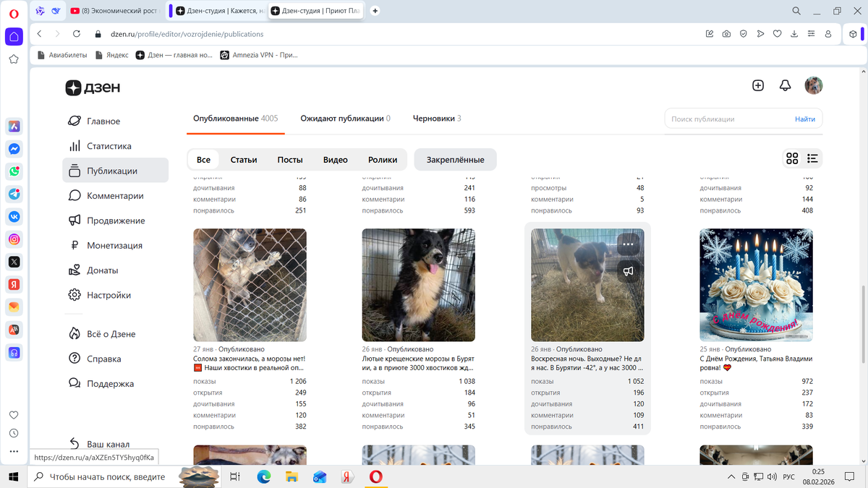Image resolution: width=868 pixels, height=488 pixels.
Task: Switch to list view of publications
Action: [x=812, y=159]
